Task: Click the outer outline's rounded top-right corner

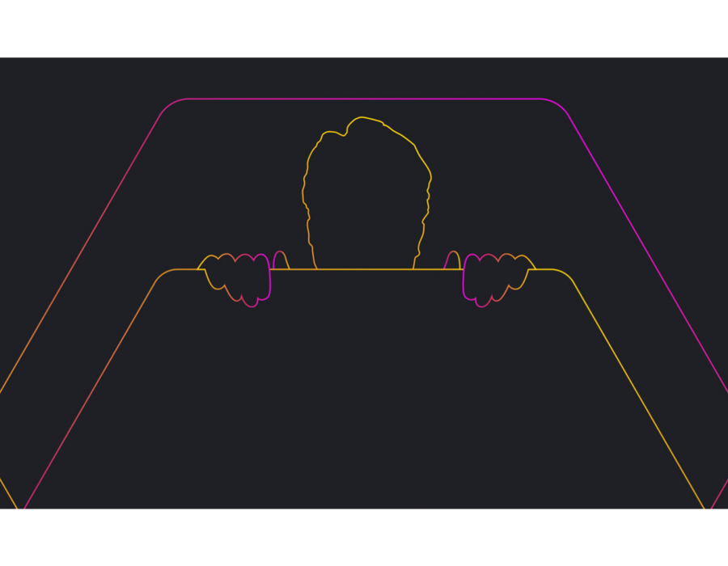Action: [560, 105]
